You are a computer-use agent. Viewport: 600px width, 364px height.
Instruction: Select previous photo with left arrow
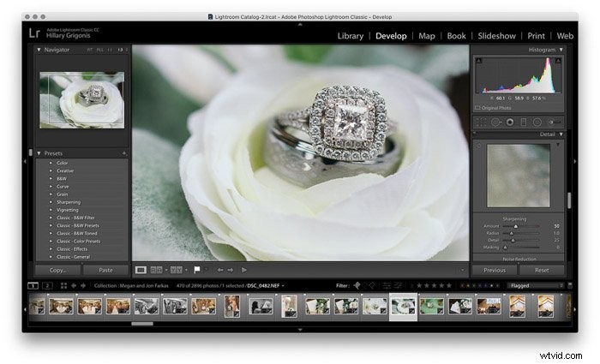pyautogui.click(x=220, y=270)
